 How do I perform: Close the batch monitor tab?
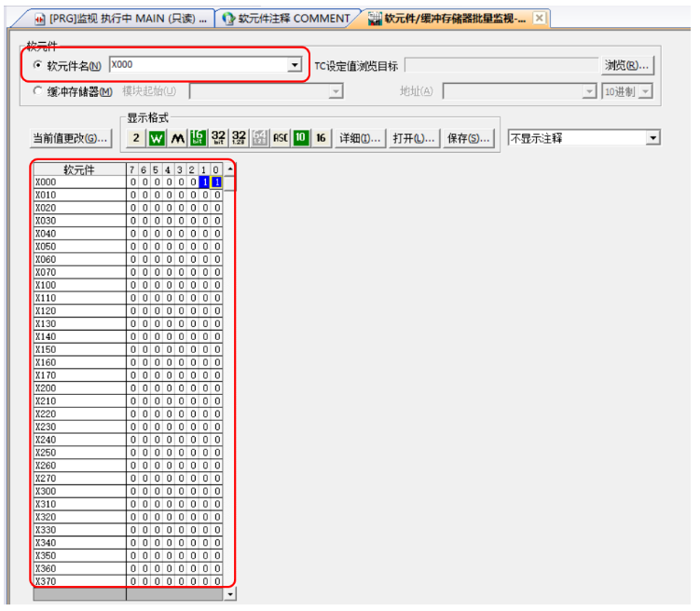pyautogui.click(x=540, y=18)
